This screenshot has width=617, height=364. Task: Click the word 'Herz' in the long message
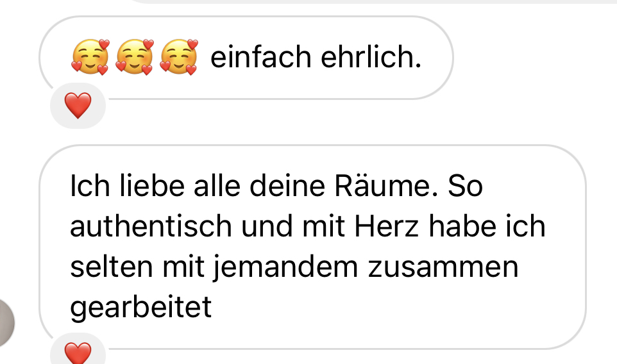387,226
